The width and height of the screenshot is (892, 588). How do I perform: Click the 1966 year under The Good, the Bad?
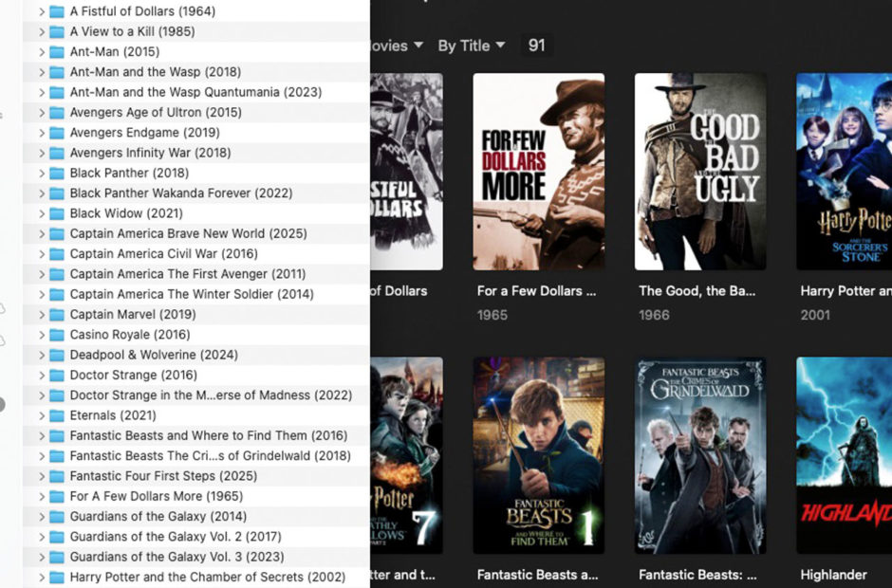(x=654, y=315)
